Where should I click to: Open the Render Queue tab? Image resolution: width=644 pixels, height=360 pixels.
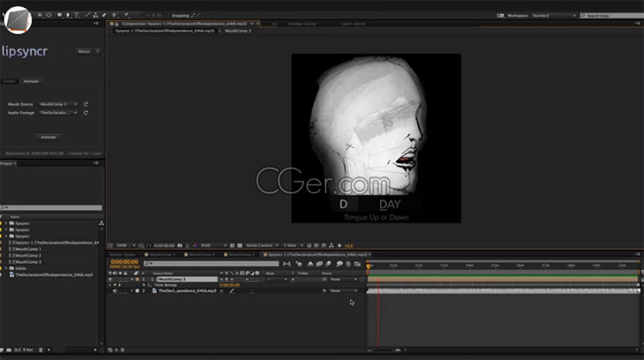[x=123, y=254]
